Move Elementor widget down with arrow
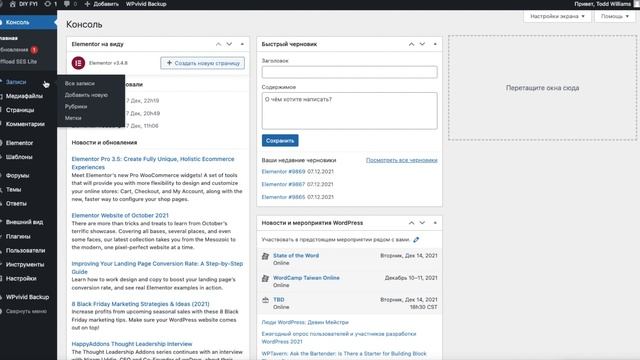 229,44
